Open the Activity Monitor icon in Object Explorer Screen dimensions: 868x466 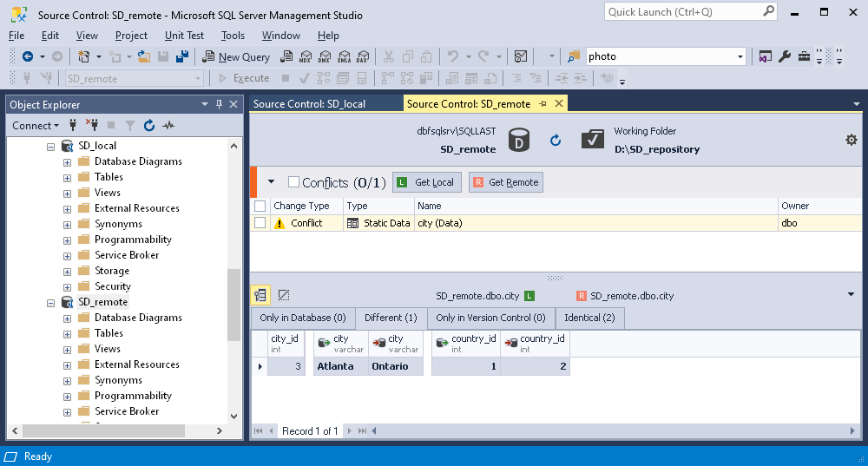point(168,126)
